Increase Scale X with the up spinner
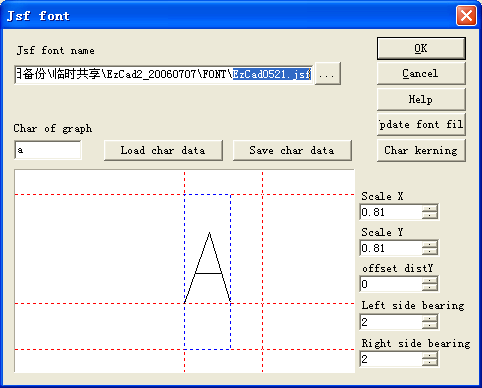 (430, 209)
